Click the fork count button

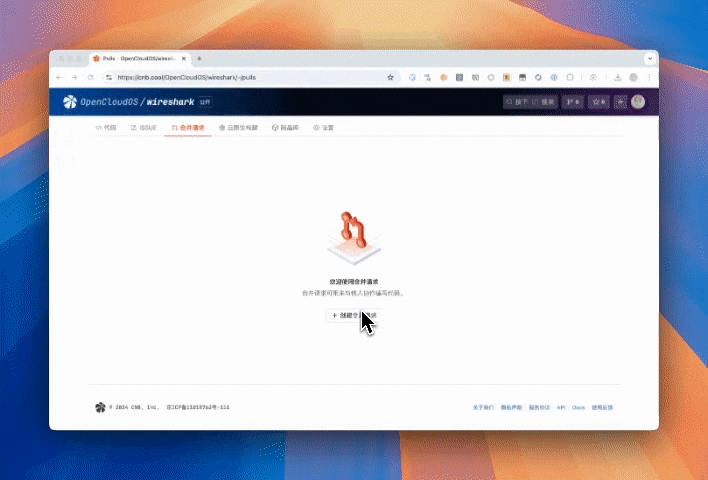(x=573, y=102)
